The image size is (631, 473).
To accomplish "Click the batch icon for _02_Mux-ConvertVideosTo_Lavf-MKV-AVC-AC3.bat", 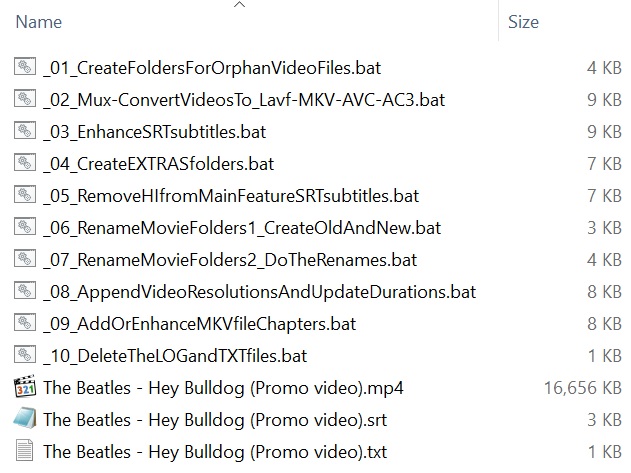I will point(25,99).
